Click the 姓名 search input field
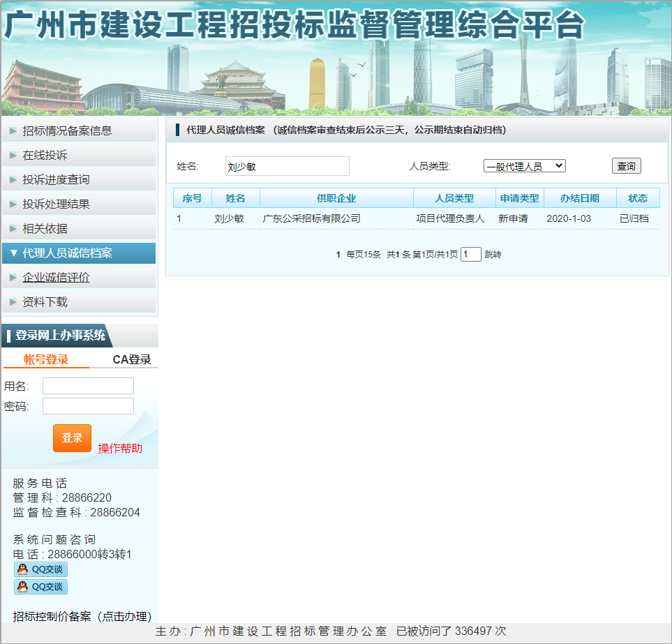This screenshot has height=644, width=672. click(x=287, y=166)
